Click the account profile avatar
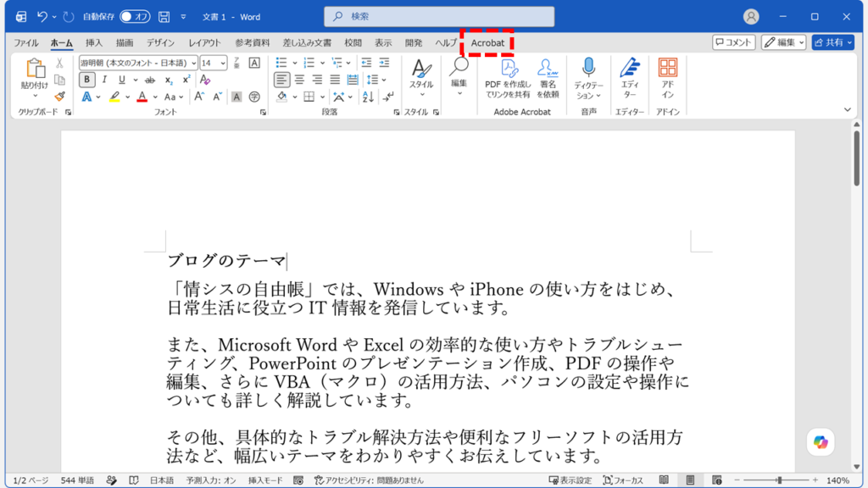 751,17
